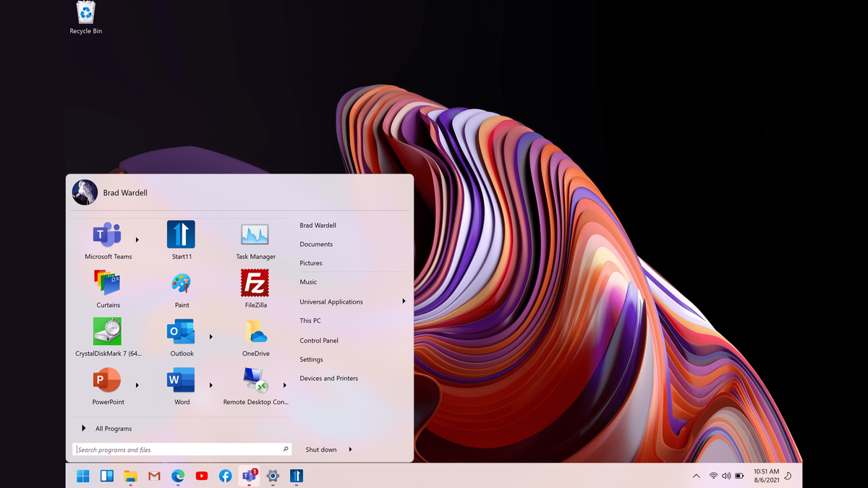Open Facebook from the taskbar
Viewport: 868px width, 488px height.
click(226, 476)
